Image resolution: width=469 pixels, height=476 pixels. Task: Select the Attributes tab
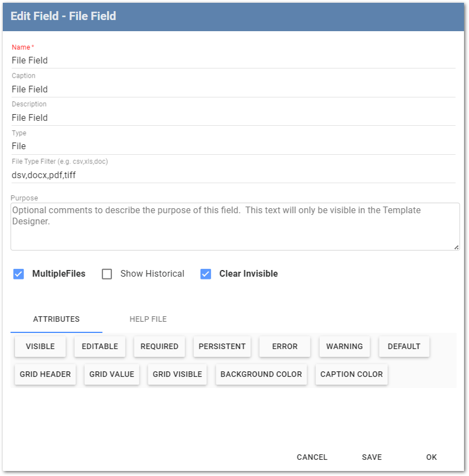click(56, 319)
